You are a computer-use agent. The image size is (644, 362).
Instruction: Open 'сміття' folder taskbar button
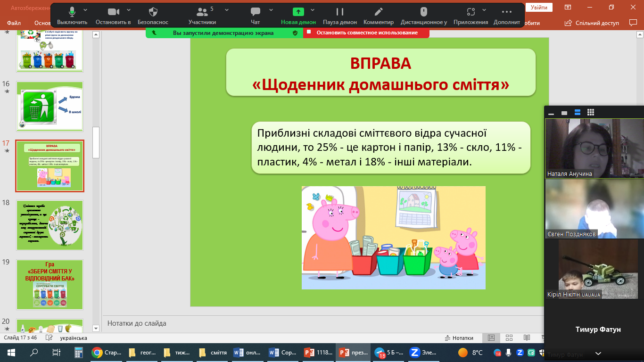pyautogui.click(x=213, y=352)
